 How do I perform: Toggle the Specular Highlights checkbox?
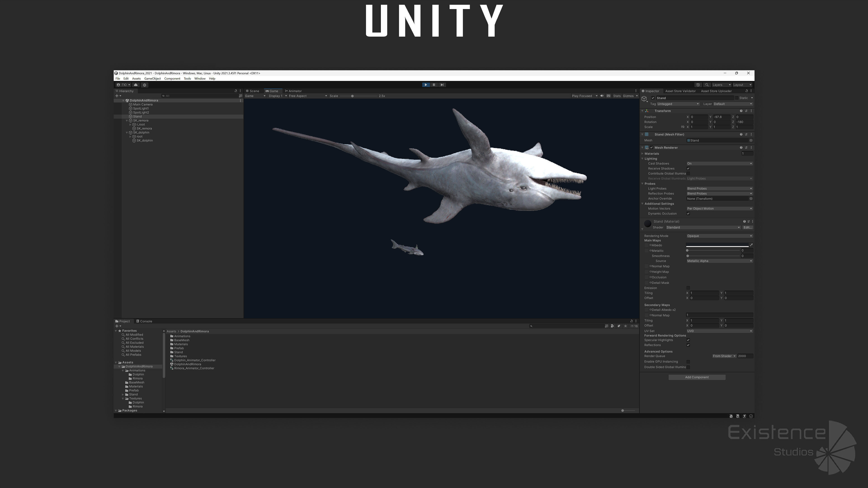pyautogui.click(x=688, y=340)
